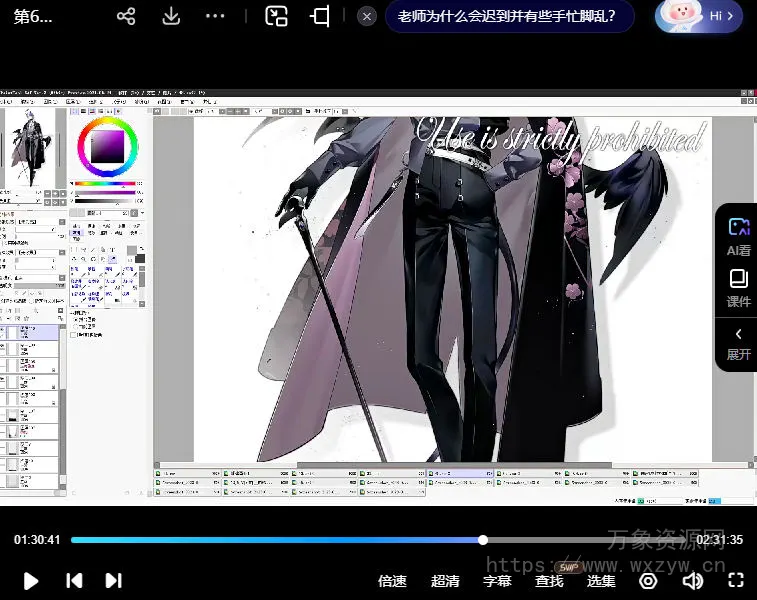The height and width of the screenshot is (600, 757).
Task: Open the 倍速 playback speed menu
Action: (392, 580)
